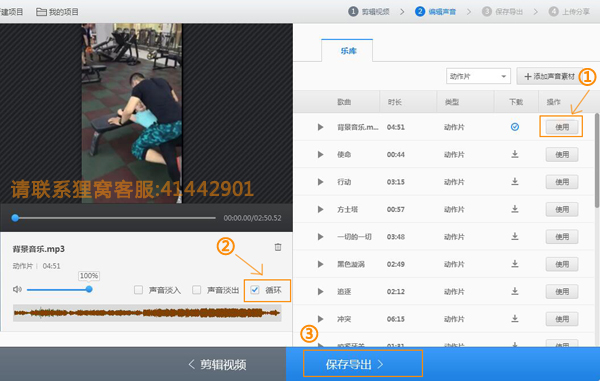Click the 背景音乐.mp3 file name
Image resolution: width=600 pixels, height=381 pixels.
point(39,249)
